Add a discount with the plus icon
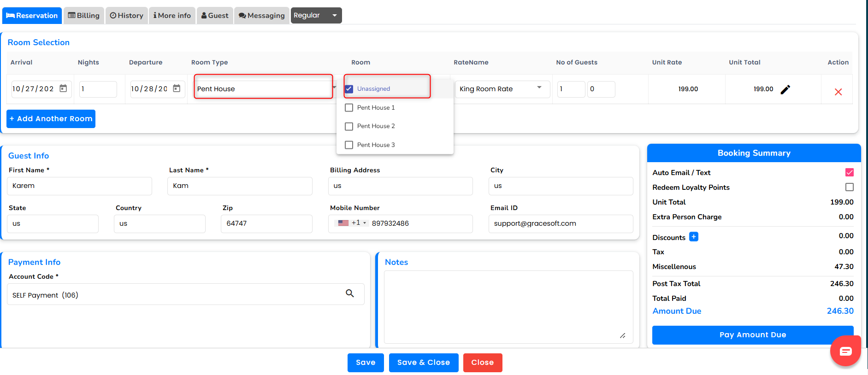The image size is (868, 375). (693, 237)
